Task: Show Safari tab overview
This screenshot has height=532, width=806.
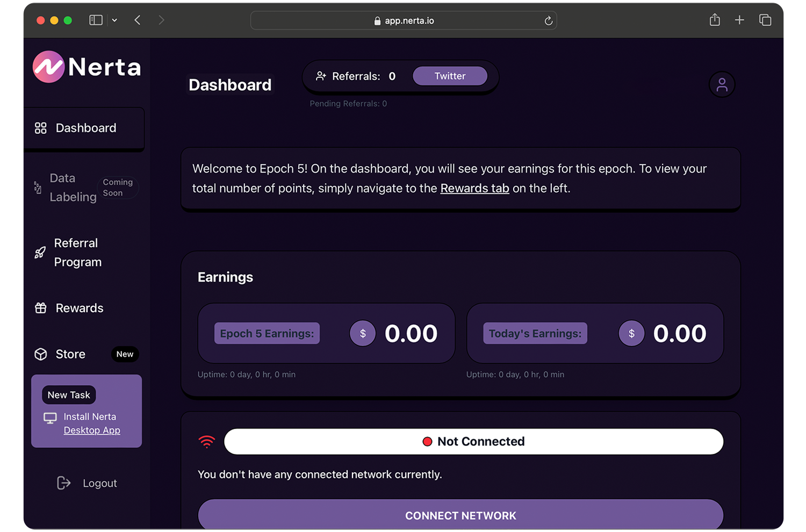Action: coord(765,20)
